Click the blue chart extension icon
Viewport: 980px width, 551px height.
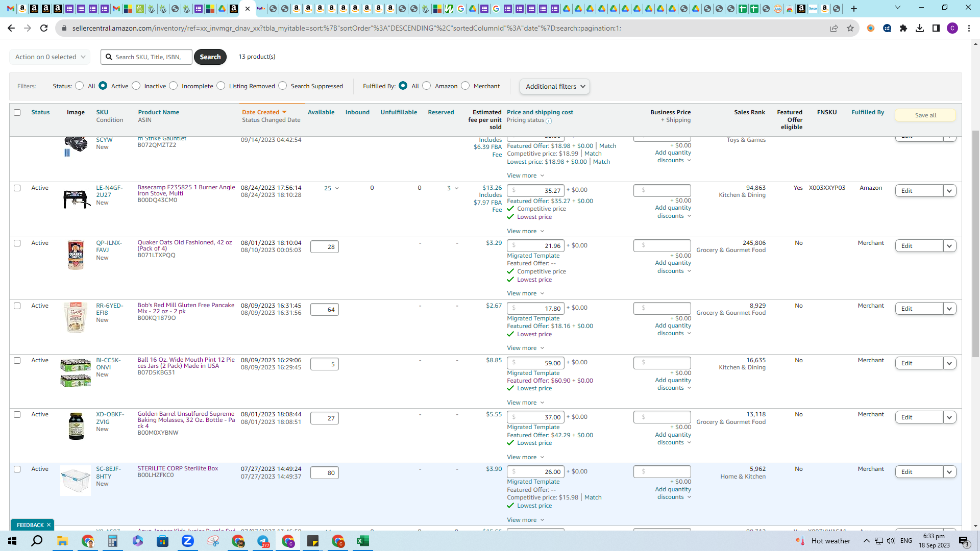(x=887, y=28)
